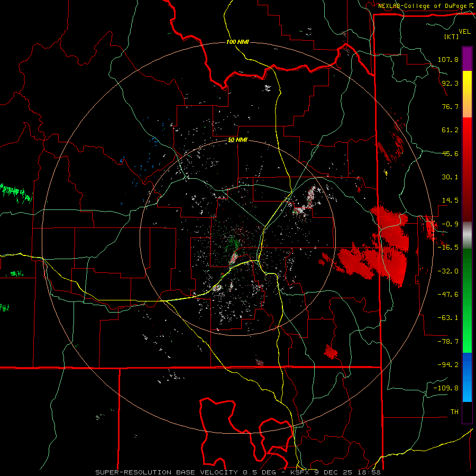Select the 107.8 legend value

tap(448, 59)
